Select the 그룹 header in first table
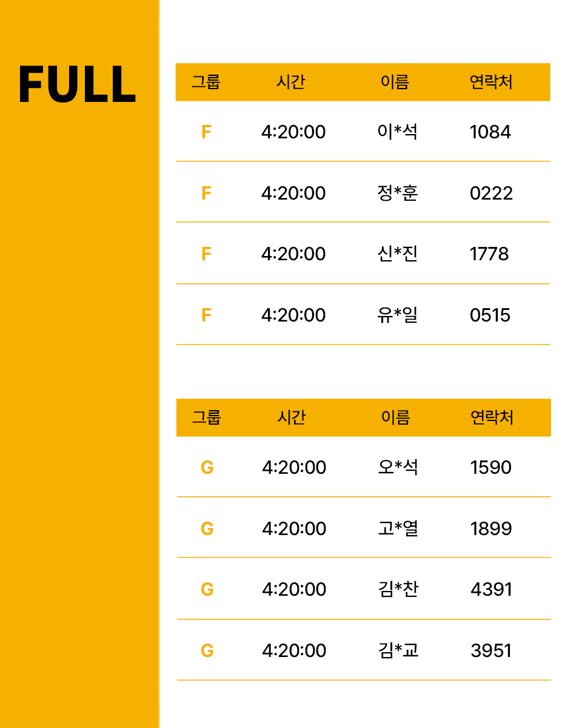Screen dimensions: 582x728 206,82
